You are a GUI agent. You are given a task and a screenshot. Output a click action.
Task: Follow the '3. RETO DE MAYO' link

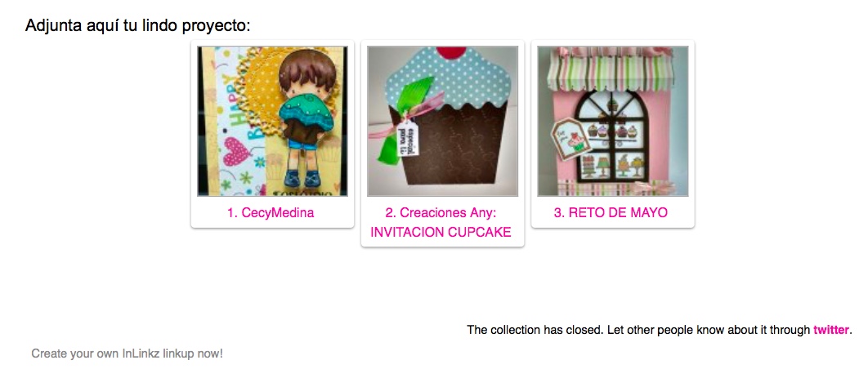[611, 213]
